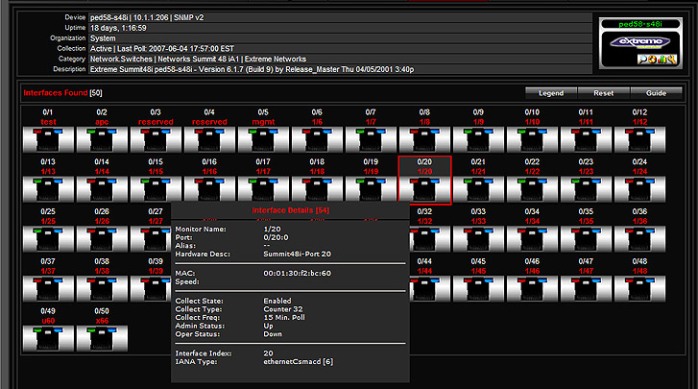Click the 'Interfaces Found' heading
Screen dimensions: 698x389
coord(55,93)
